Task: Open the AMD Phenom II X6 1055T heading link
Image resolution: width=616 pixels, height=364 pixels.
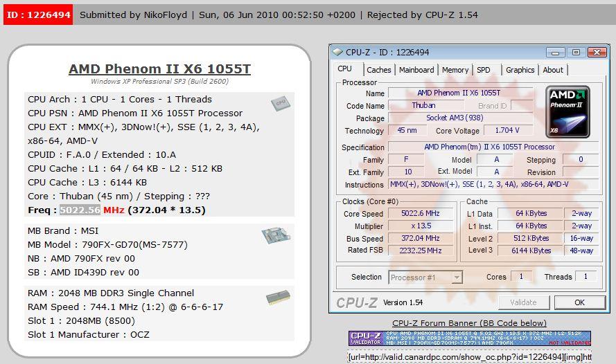Action: (159, 69)
